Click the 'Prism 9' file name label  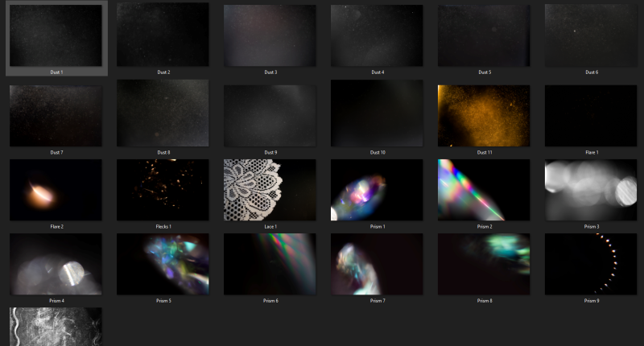tap(592, 301)
